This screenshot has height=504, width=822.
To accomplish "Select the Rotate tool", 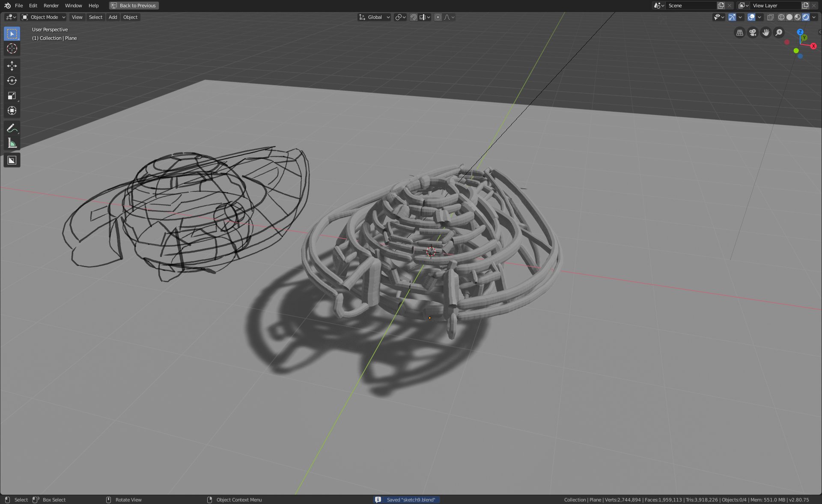I will [12, 81].
